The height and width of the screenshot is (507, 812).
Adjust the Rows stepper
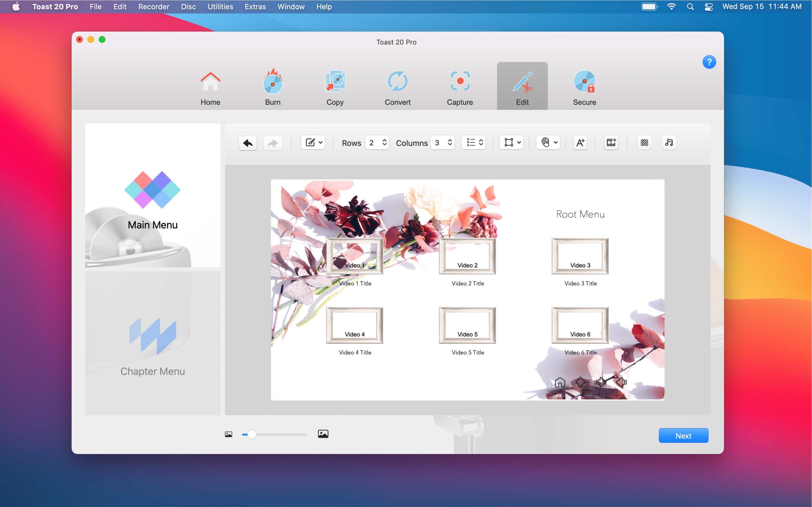(x=384, y=143)
